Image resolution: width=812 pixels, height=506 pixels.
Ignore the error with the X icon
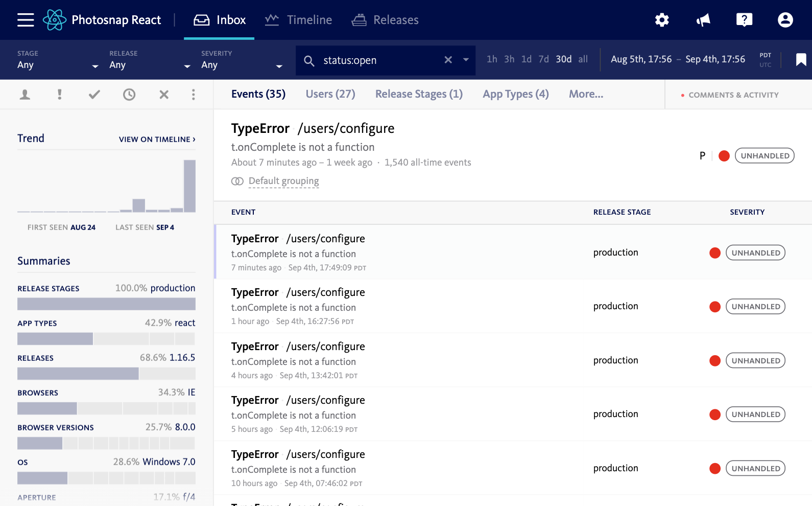coord(164,95)
